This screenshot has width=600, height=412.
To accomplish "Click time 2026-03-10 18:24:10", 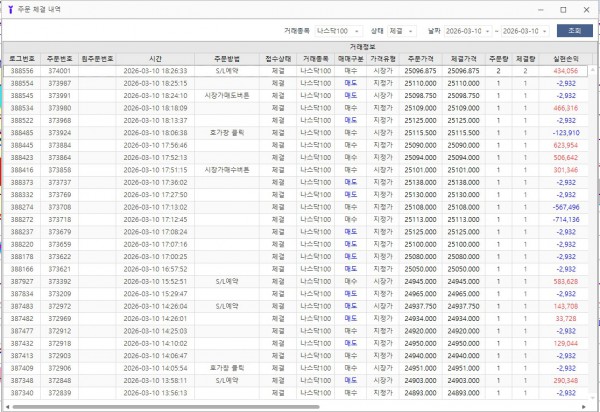I will pos(155,96).
